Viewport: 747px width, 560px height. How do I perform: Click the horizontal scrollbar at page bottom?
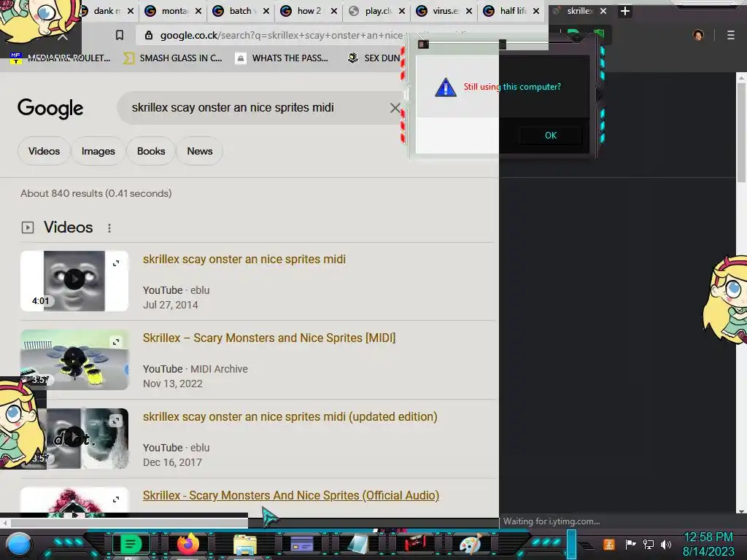coord(128,523)
